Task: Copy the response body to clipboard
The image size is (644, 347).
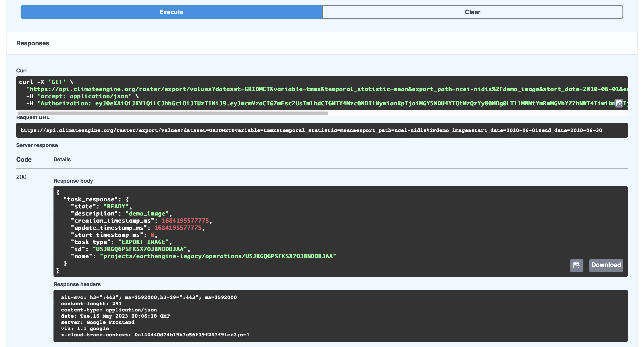Action: coord(576,265)
